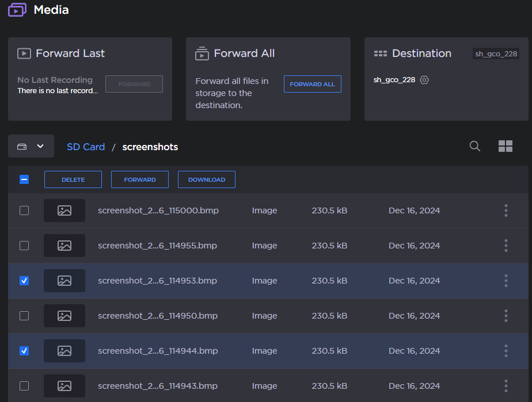Click the search magnifier icon
This screenshot has height=402, width=532.
click(475, 146)
